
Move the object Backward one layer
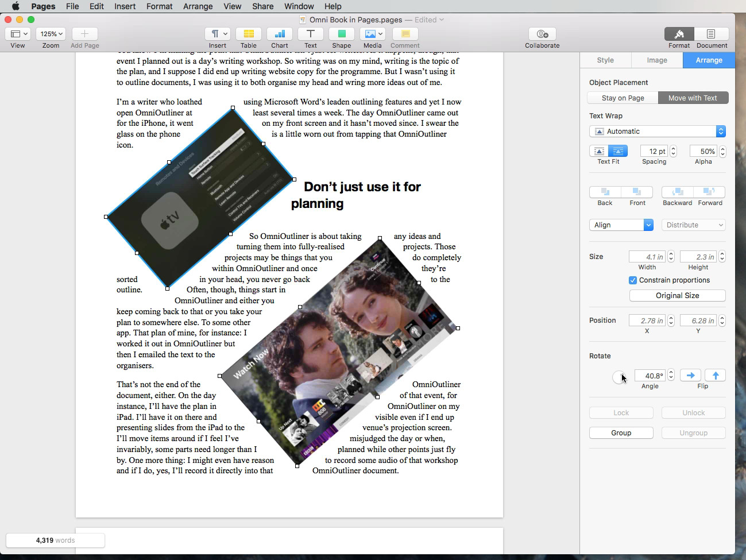[678, 192]
